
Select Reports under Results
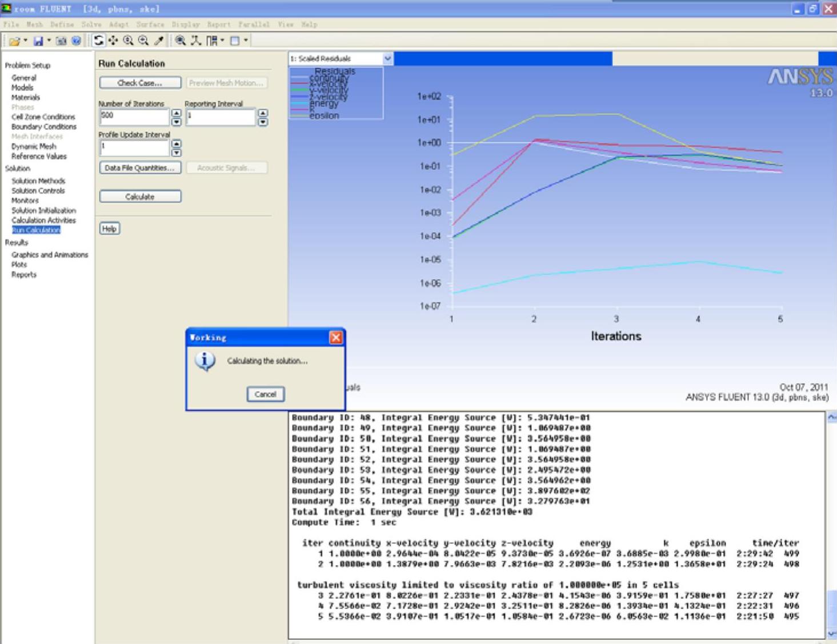[24, 274]
